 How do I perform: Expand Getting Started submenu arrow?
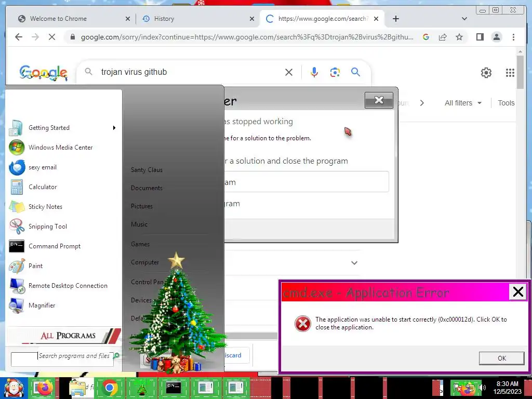click(x=114, y=128)
